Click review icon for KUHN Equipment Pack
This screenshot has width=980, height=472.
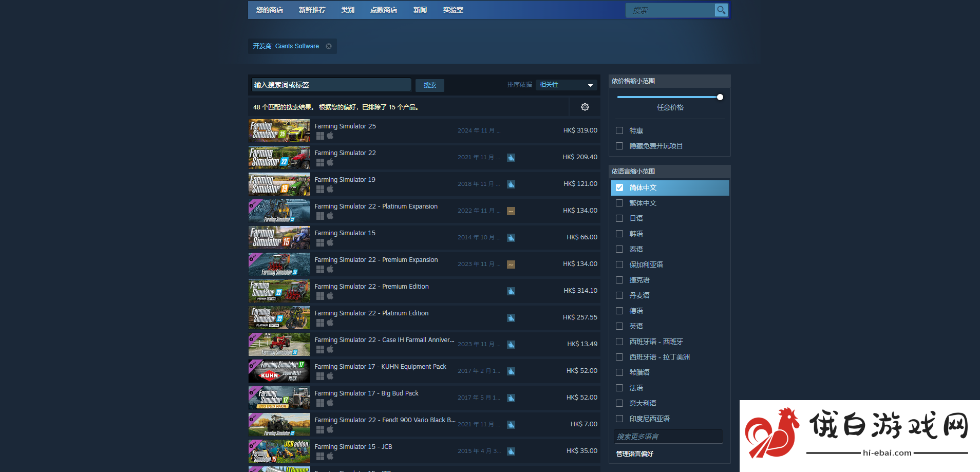(x=511, y=371)
